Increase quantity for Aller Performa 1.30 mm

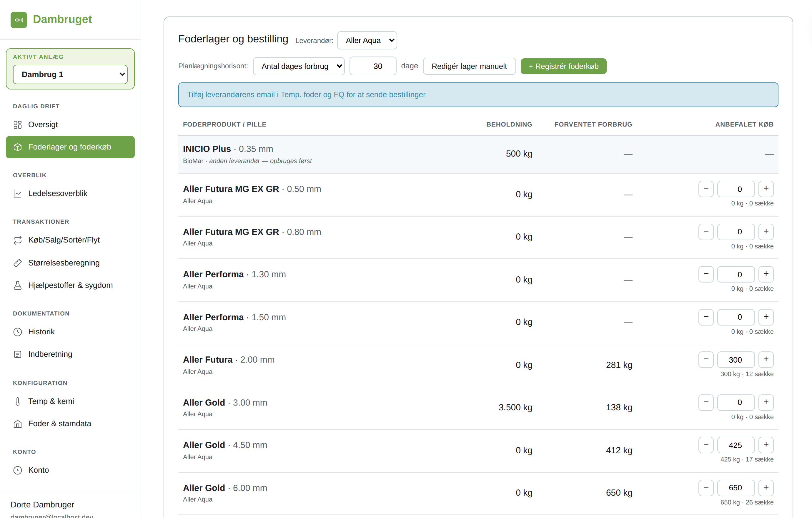[766, 274]
